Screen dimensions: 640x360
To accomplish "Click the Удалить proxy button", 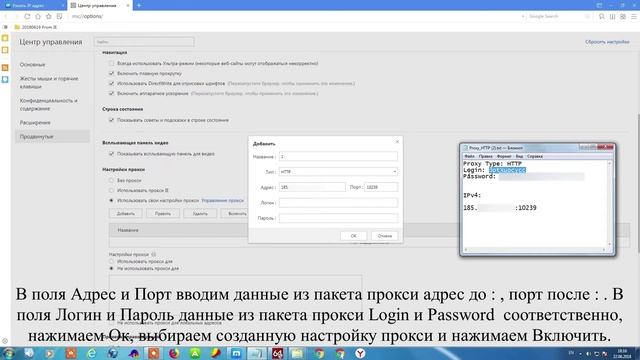I will (x=200, y=213).
